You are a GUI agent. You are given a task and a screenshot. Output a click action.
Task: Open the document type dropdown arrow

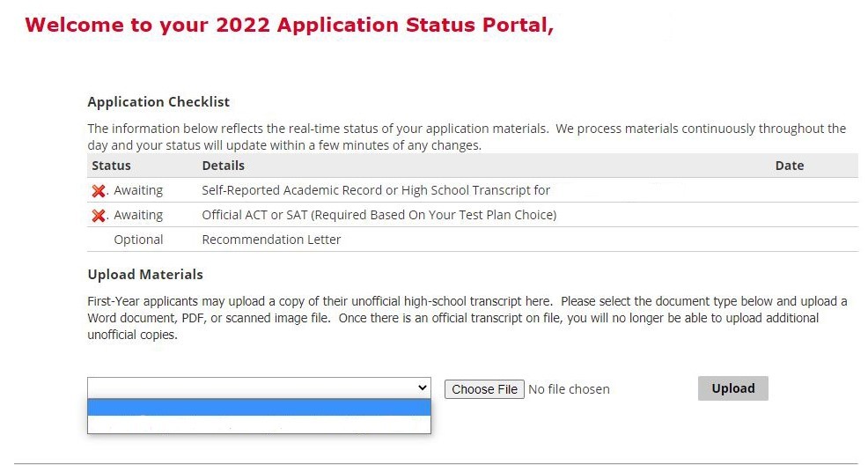click(x=423, y=387)
